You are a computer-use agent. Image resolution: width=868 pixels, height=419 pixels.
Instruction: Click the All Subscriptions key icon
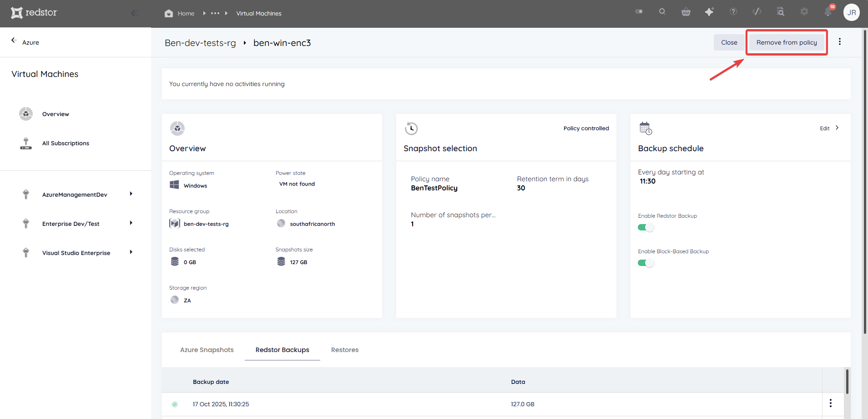(x=26, y=143)
